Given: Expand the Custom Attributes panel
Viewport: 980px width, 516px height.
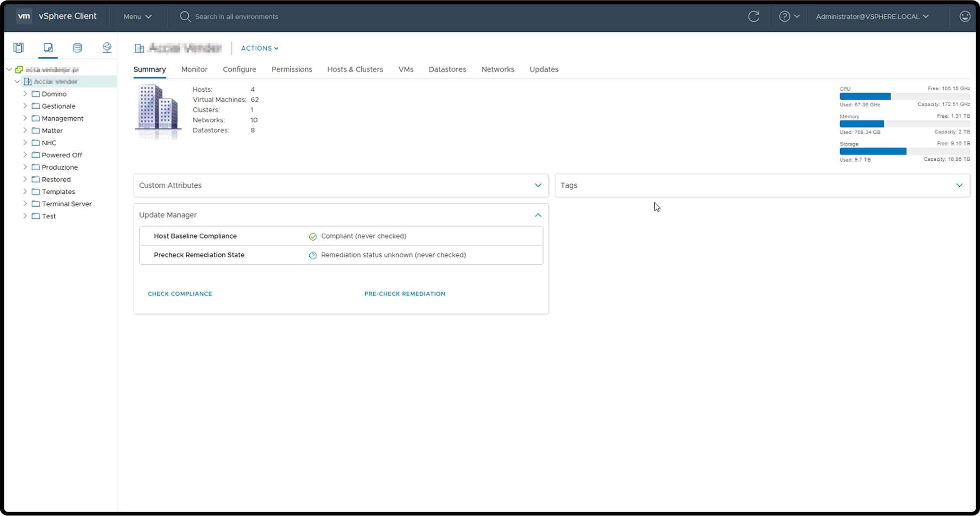Looking at the screenshot, I should pyautogui.click(x=538, y=185).
